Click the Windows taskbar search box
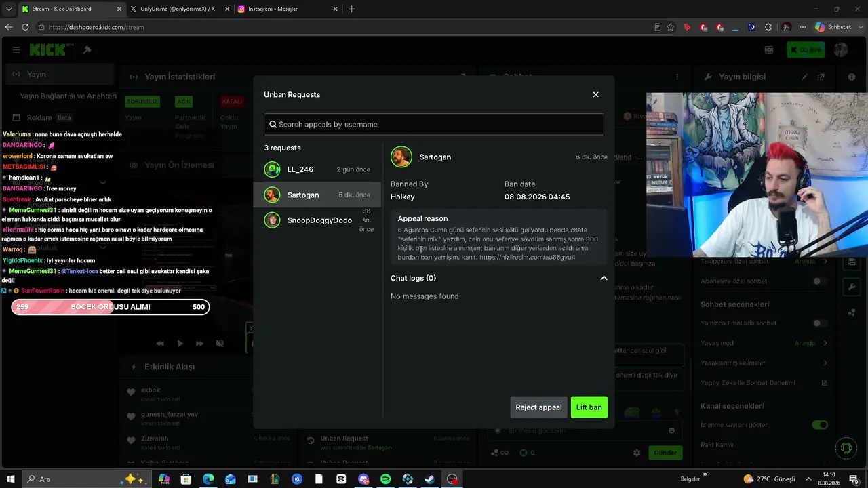This screenshot has height=488, width=868. point(87,479)
